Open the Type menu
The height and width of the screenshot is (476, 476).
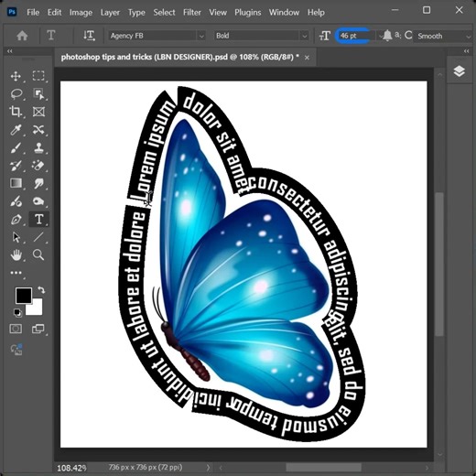pyautogui.click(x=136, y=13)
